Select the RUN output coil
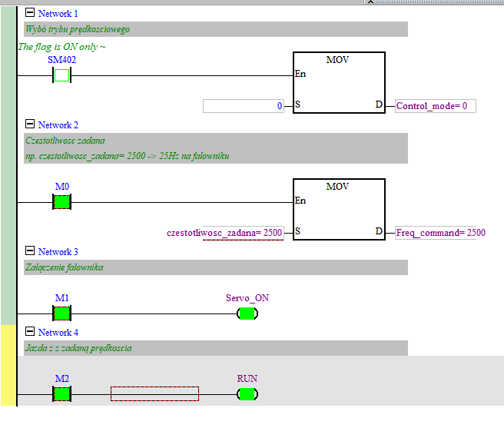 [247, 394]
